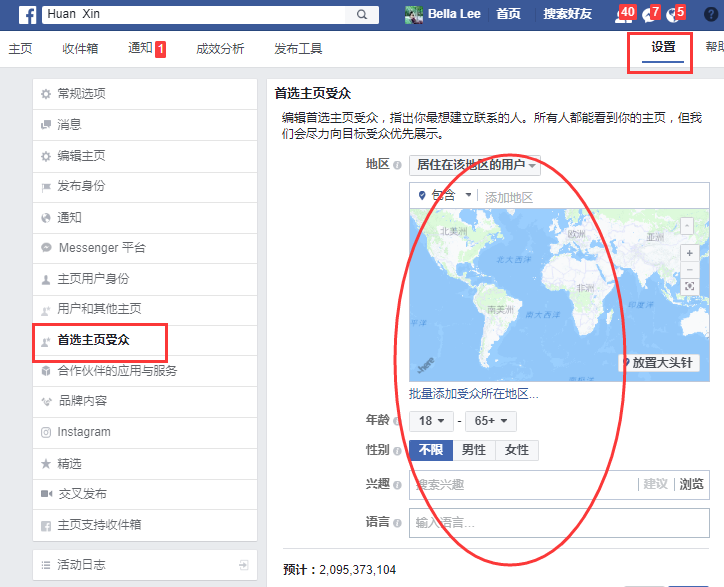Open notifications globe icon with badge 5
This screenshot has width=724, height=587.
pos(673,15)
